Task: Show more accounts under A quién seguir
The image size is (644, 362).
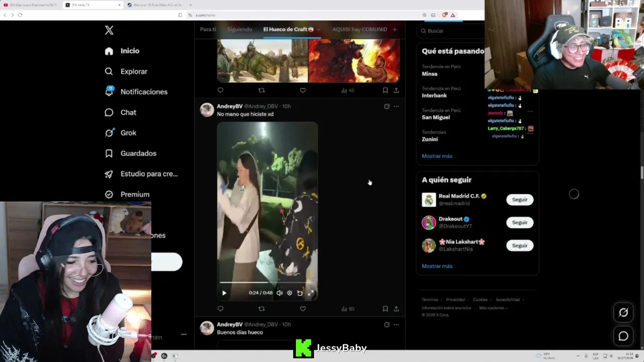Action: point(437,266)
